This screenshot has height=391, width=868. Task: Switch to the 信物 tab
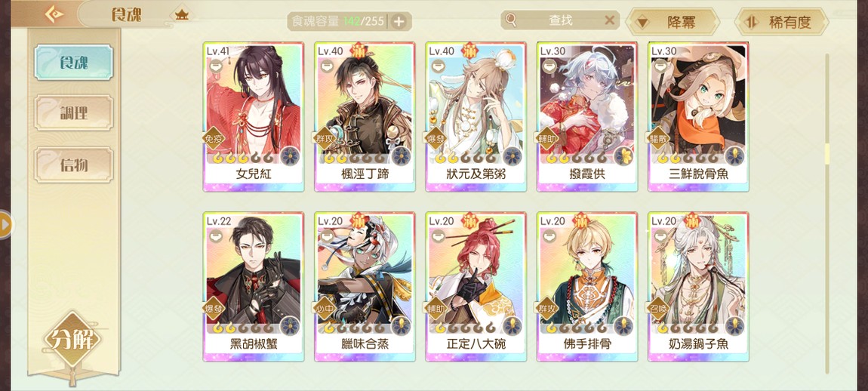(74, 165)
